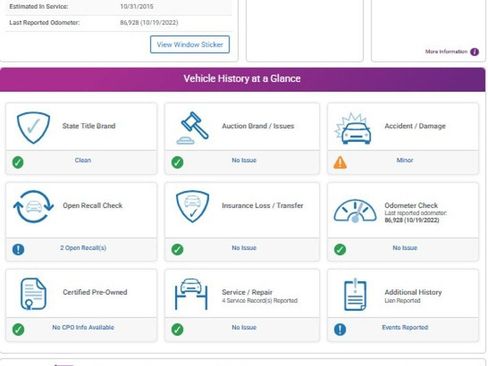
Task: Open the View Window Sticker button
Action: 190,44
